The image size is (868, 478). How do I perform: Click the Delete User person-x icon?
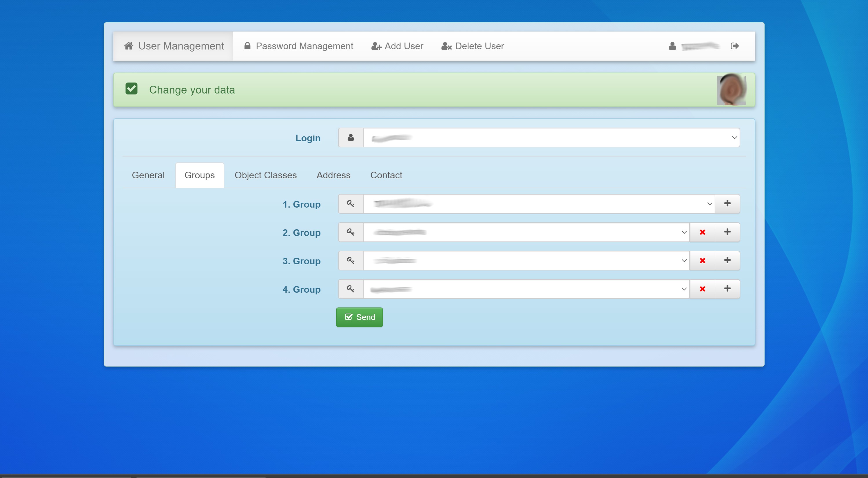(446, 46)
